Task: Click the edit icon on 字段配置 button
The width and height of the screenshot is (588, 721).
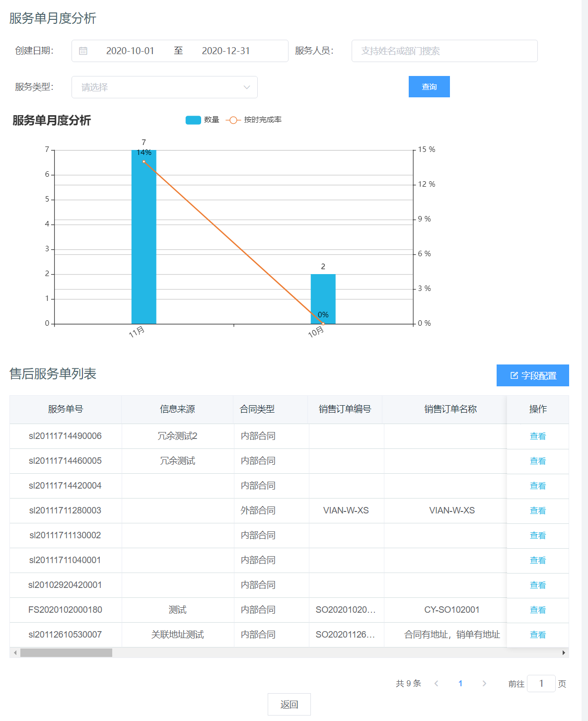Action: pos(514,375)
